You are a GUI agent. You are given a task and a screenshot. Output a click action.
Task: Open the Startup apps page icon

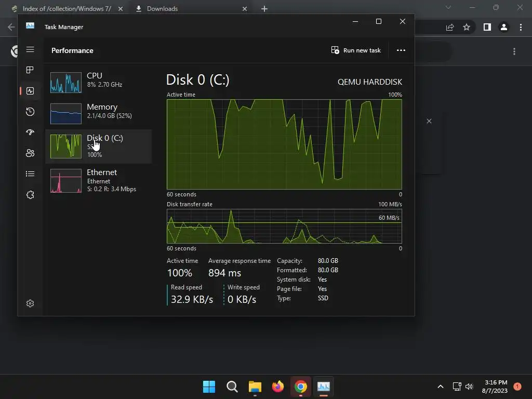click(30, 132)
